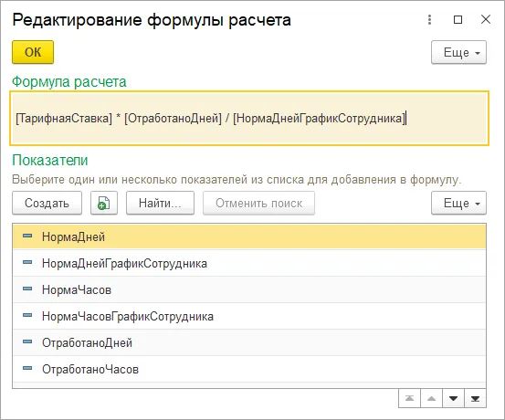
Task: Close the Редактирование формулы расчета window
Action: tap(485, 19)
